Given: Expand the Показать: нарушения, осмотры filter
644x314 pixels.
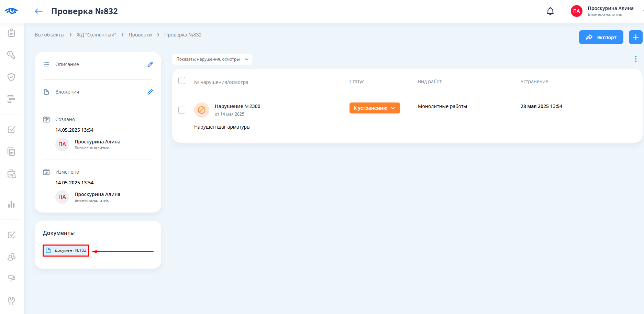Looking at the screenshot, I should pos(212,59).
